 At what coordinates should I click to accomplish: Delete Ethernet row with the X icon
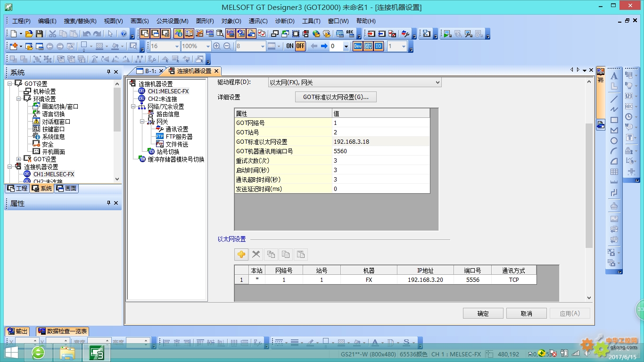(x=256, y=255)
